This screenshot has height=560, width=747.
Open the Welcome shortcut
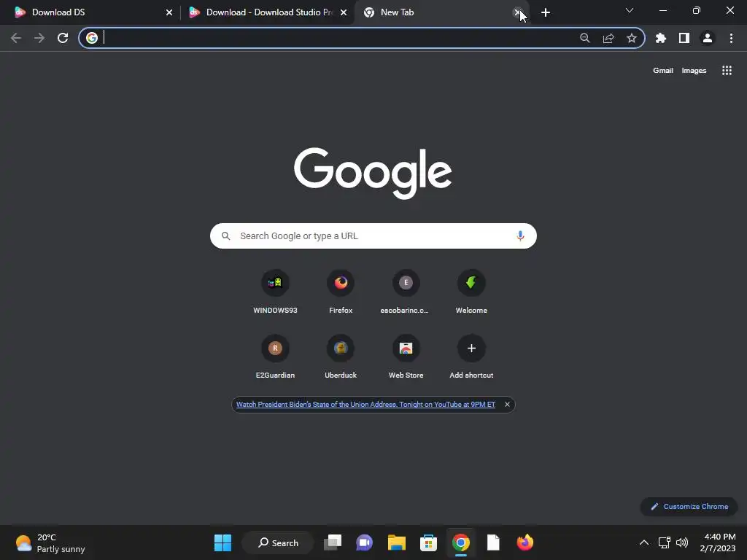[x=471, y=291]
